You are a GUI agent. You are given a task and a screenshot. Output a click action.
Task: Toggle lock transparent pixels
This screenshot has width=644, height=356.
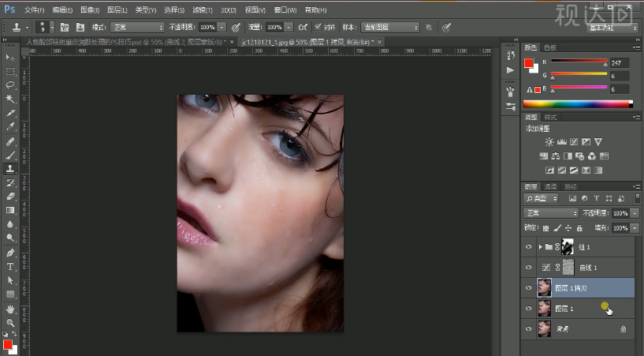point(545,228)
